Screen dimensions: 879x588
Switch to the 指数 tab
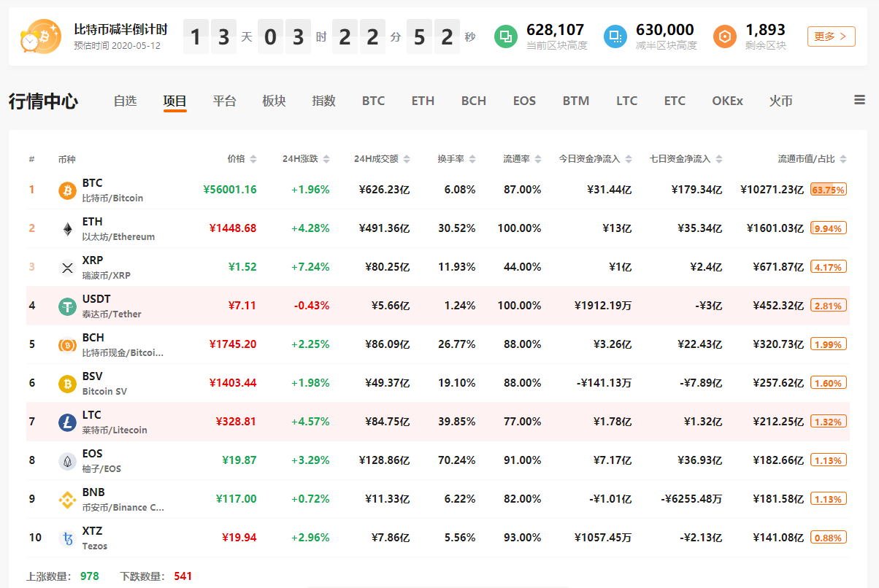[324, 101]
